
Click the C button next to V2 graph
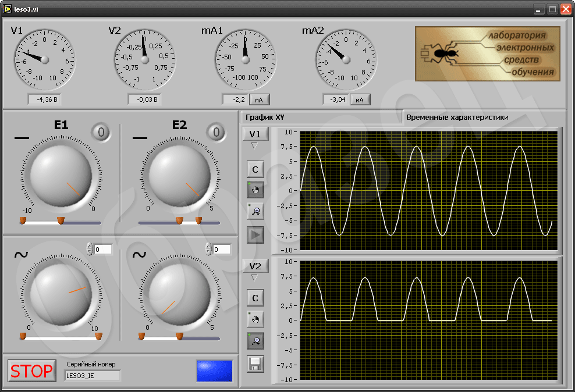coord(255,298)
